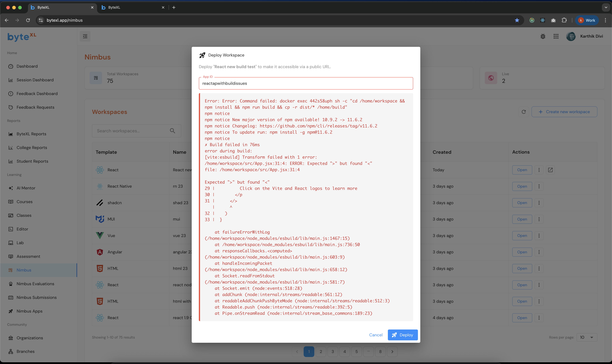Cancel the Deploy Workspace dialog
The width and height of the screenshot is (612, 364).
pyautogui.click(x=376, y=335)
